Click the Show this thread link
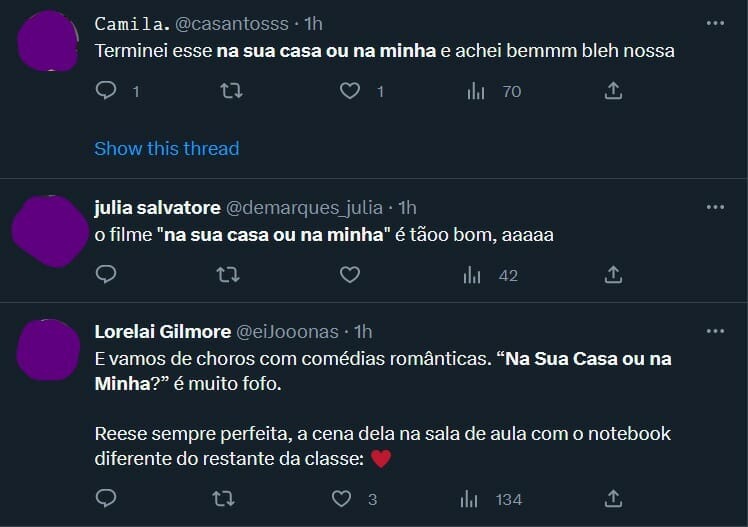Screen dimensions: 748x527 click(166, 148)
